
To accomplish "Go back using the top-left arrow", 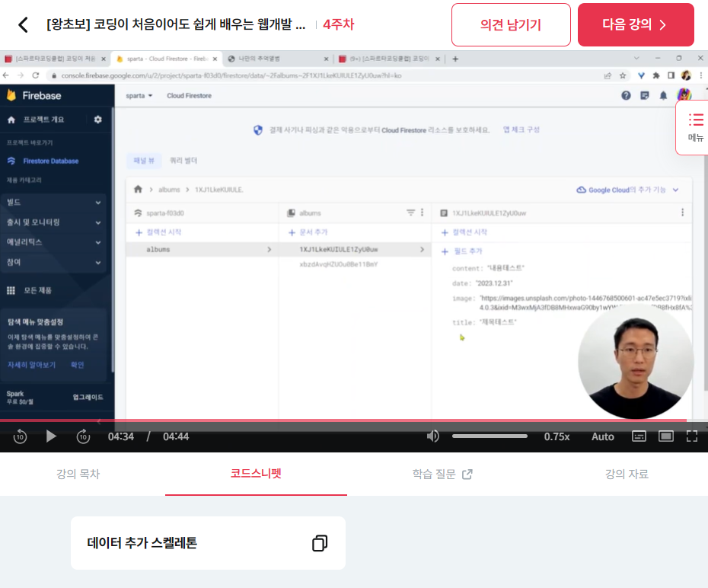I will pos(23,24).
